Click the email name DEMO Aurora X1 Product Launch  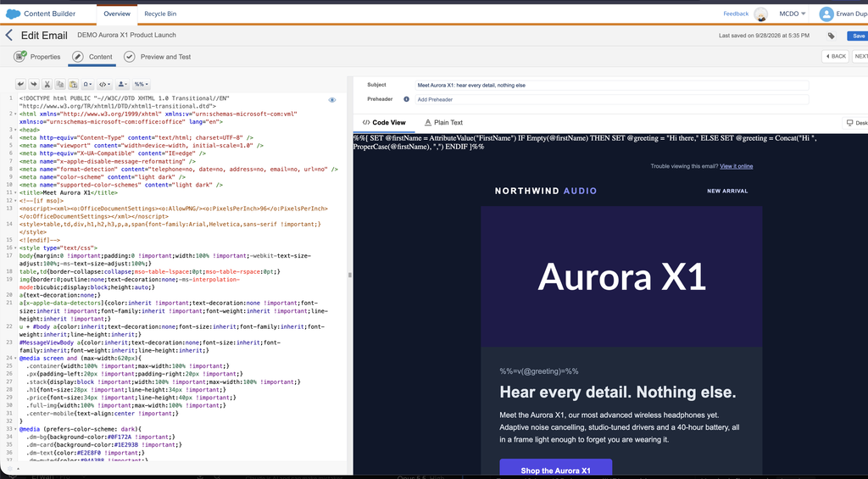tap(127, 35)
